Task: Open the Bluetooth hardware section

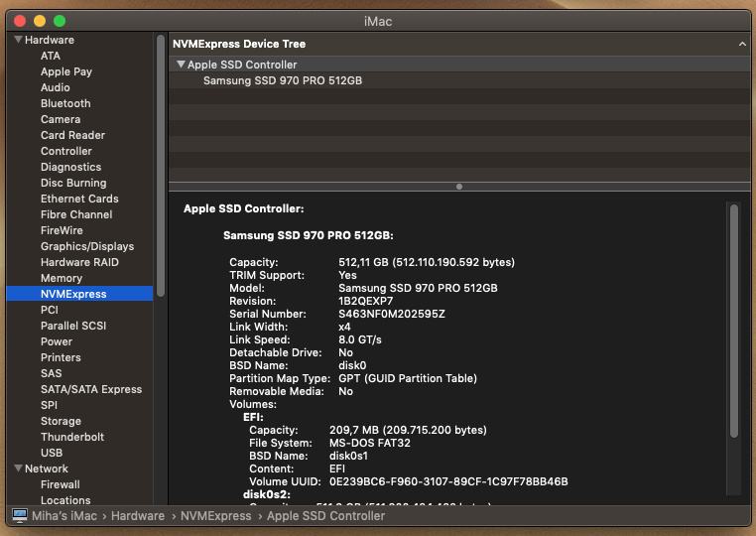Action: pyautogui.click(x=65, y=103)
